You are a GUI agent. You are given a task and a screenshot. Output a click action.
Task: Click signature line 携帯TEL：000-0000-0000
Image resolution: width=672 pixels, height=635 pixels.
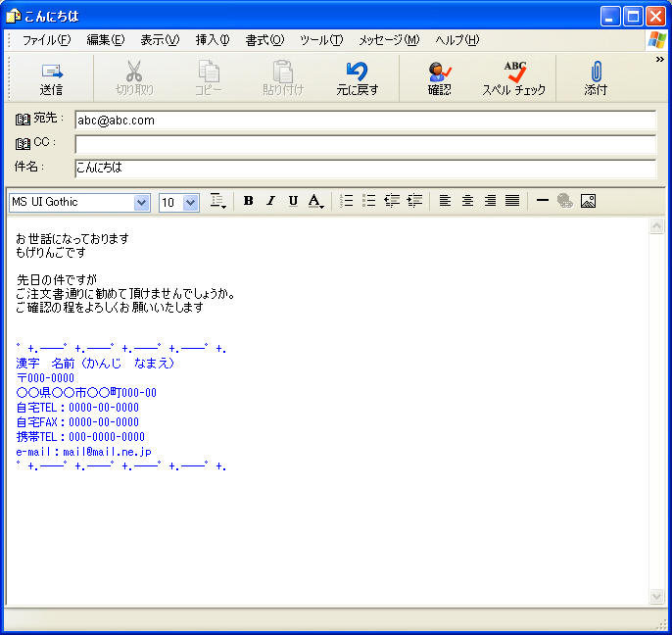[x=80, y=436]
